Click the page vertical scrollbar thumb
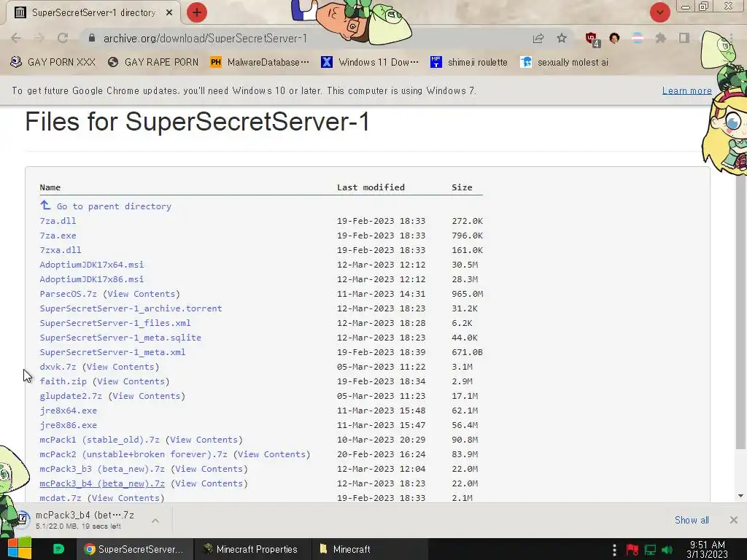Screen dimensions: 747x560 click(x=740, y=312)
